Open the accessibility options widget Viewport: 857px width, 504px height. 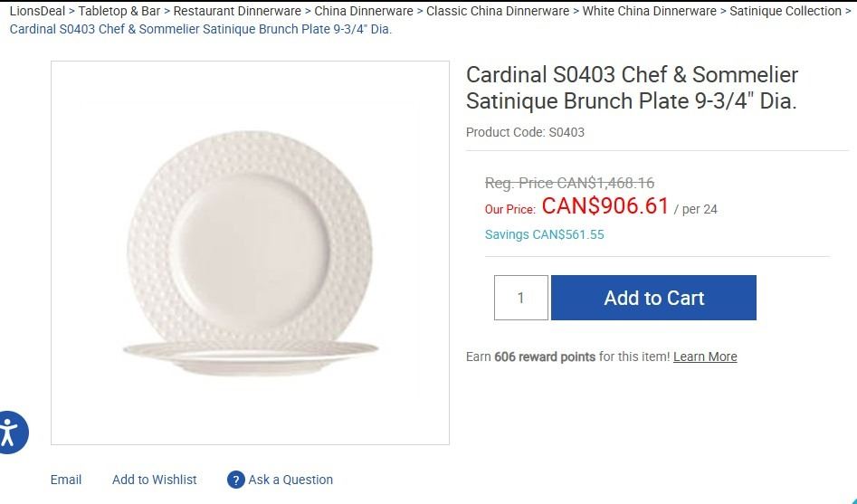(x=11, y=432)
